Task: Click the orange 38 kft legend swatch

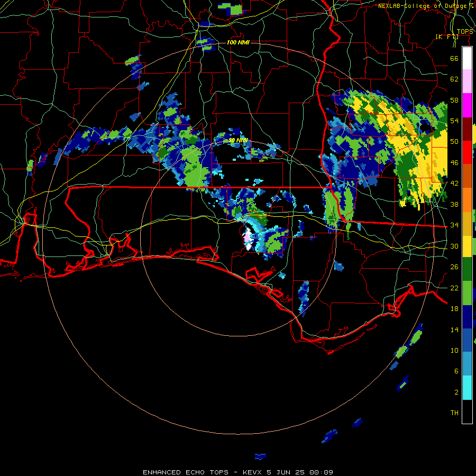Action: click(467, 200)
